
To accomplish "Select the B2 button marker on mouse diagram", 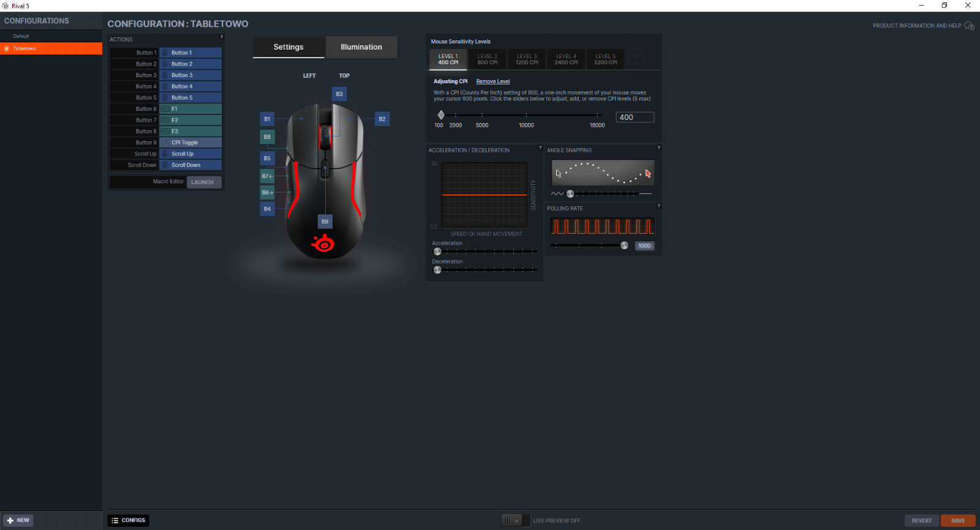I will tap(382, 119).
